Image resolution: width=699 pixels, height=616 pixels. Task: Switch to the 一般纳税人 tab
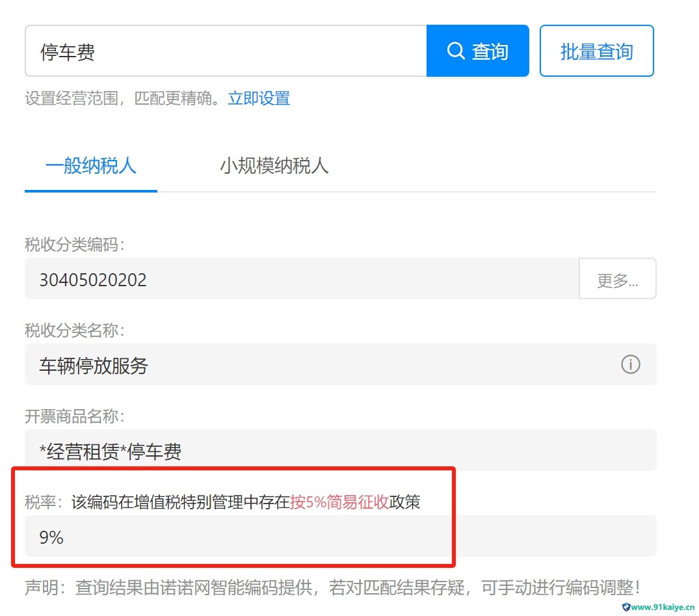coord(91,166)
